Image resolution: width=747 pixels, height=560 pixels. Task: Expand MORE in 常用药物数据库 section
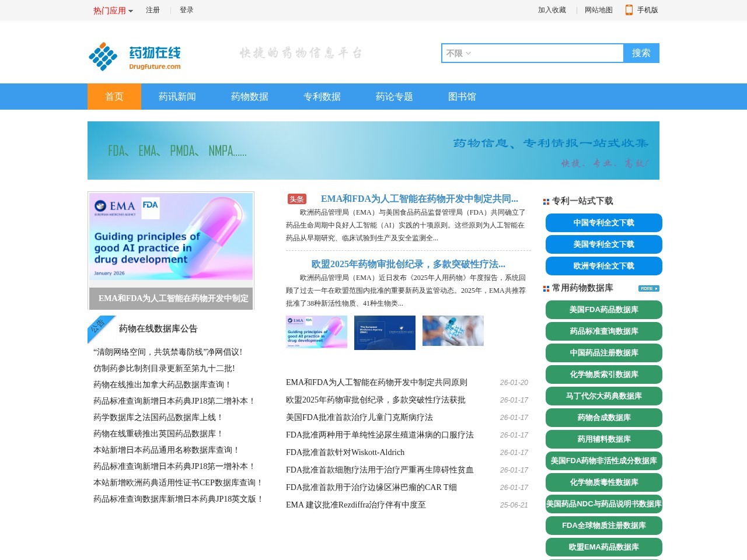pyautogui.click(x=648, y=288)
